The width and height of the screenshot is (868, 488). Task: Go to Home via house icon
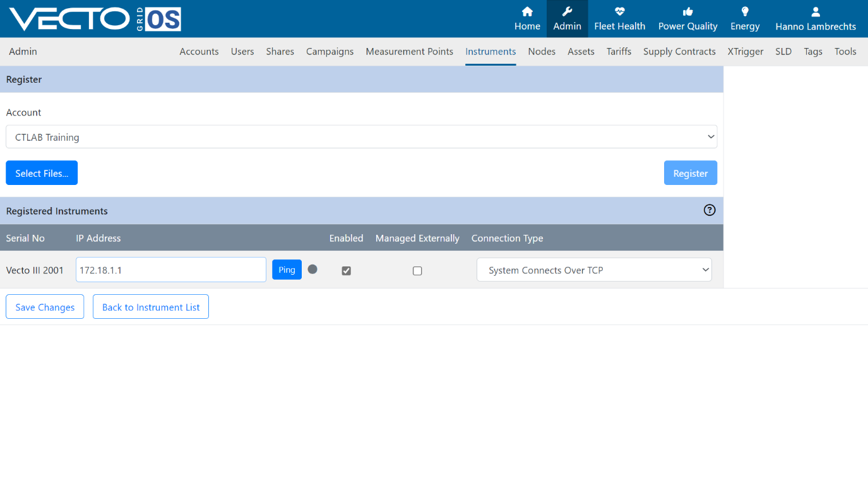527,11
